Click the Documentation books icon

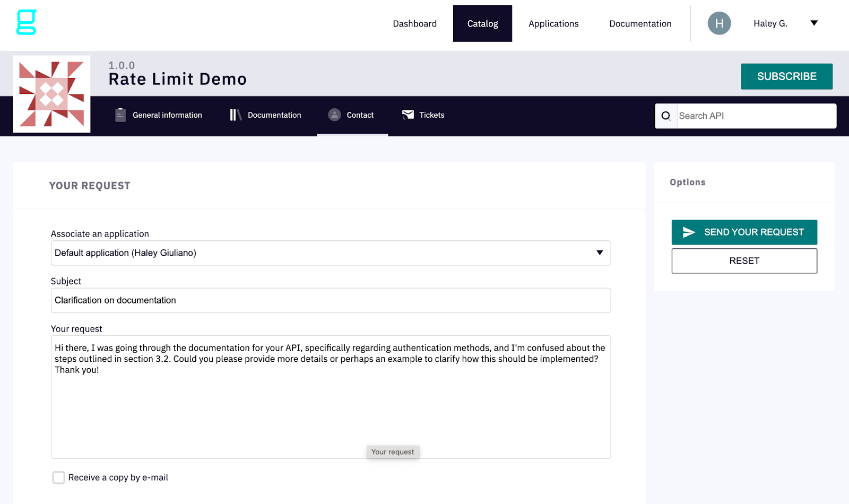click(x=236, y=115)
